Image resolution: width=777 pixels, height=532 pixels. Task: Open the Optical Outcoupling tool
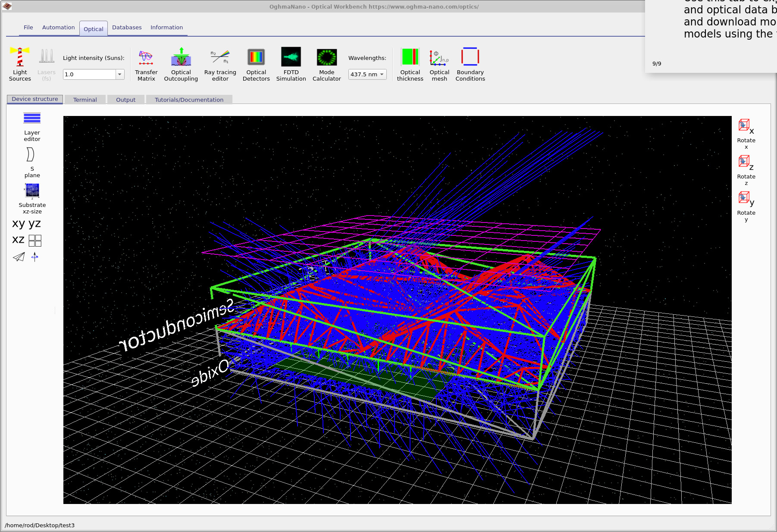tap(181, 65)
